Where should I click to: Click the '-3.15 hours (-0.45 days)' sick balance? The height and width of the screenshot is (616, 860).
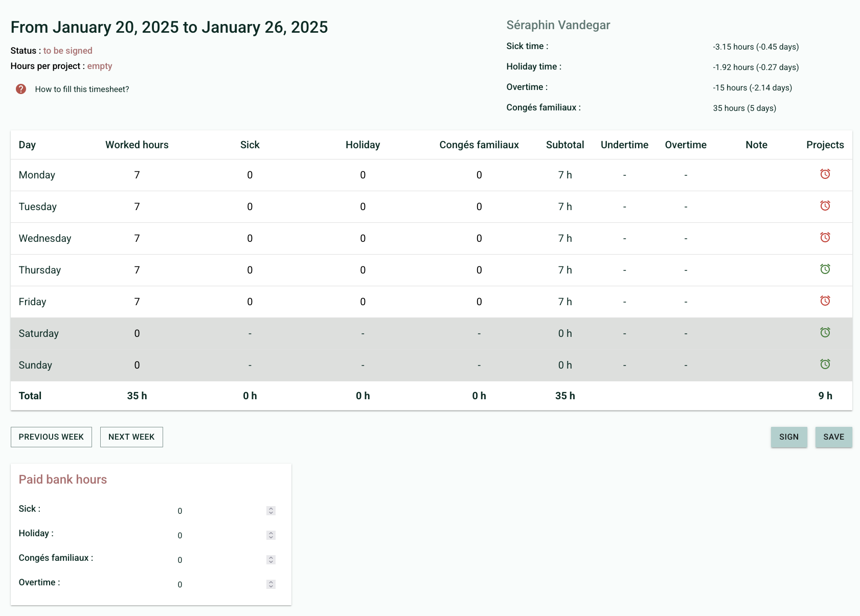pyautogui.click(x=756, y=47)
